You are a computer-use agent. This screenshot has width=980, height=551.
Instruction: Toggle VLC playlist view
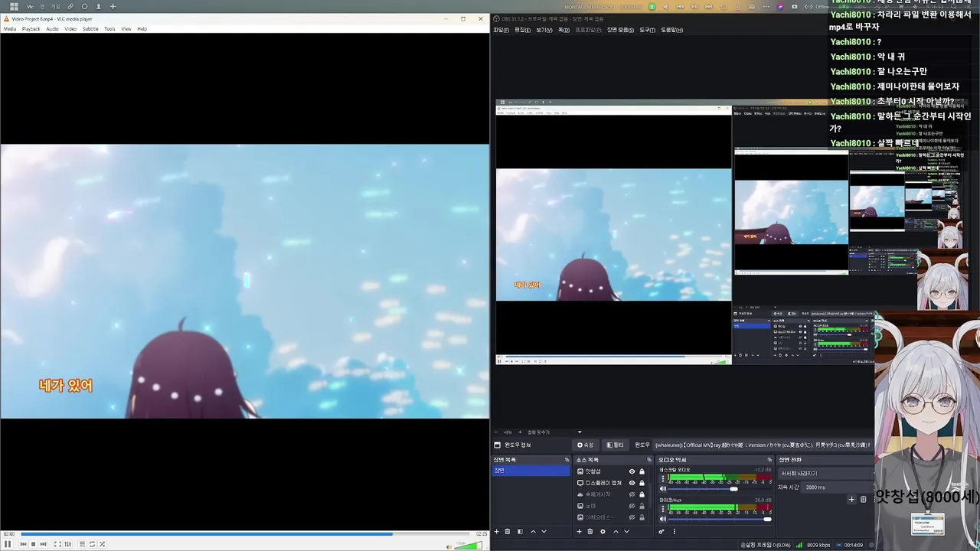pos(82,544)
